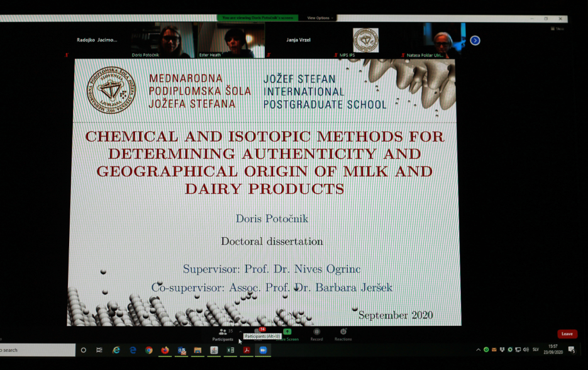Click the green Share Screen button
This screenshot has width=588, height=370.
pos(287,334)
